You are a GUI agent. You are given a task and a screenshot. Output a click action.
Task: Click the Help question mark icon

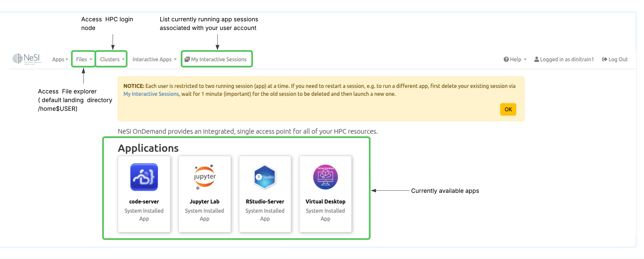[506, 59]
